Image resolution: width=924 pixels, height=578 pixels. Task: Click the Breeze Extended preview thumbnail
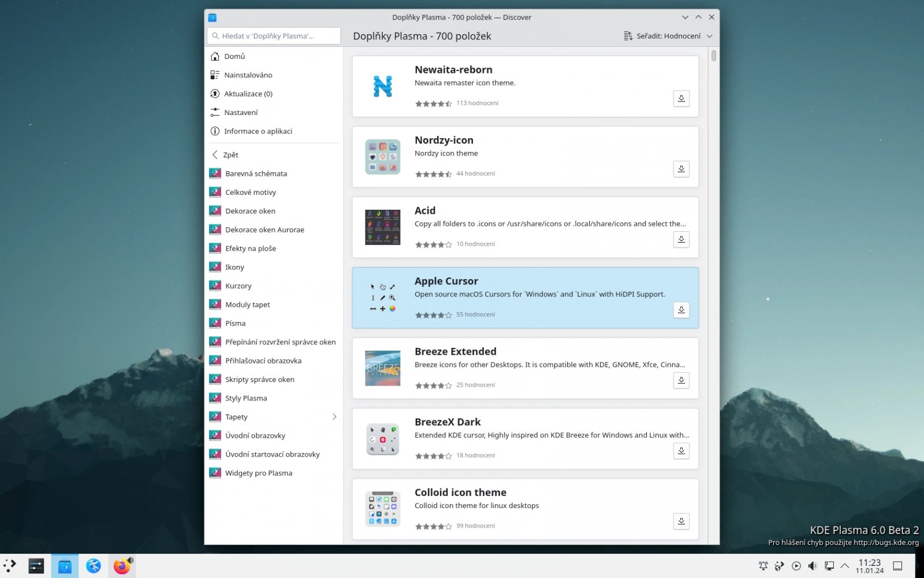pos(382,368)
